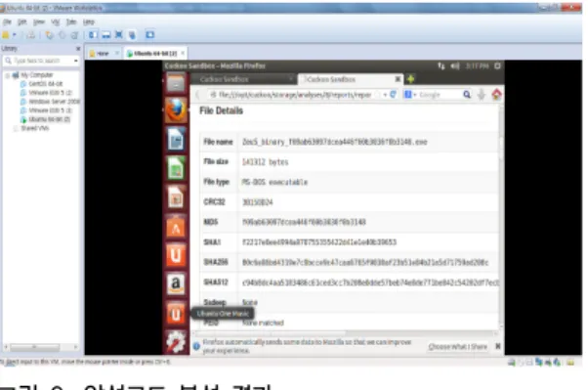This screenshot has height=390, width=588.
Task: Open the Files launcher icon in Ubuntu dock
Action: (x=176, y=82)
